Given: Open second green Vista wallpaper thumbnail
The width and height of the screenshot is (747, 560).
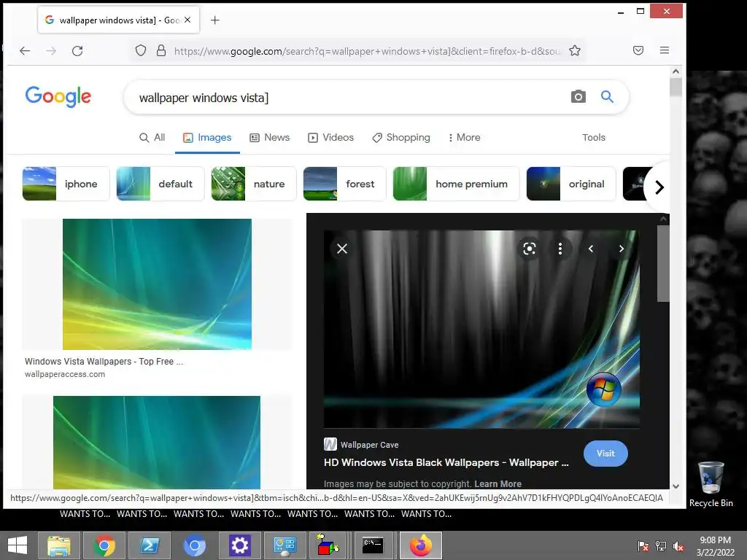Looking at the screenshot, I should (157, 443).
